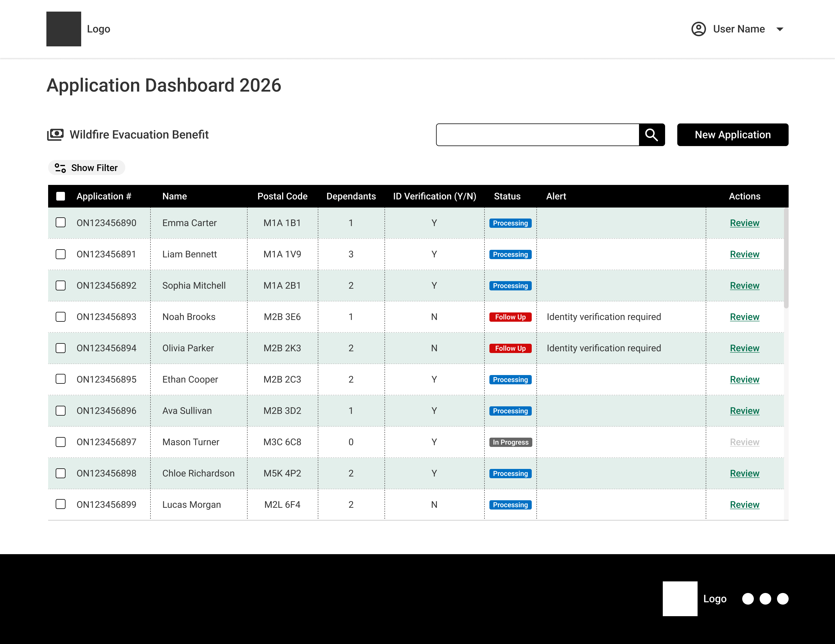Screen dimensions: 835x644
Task: Click the search magnifier button
Action: point(652,134)
